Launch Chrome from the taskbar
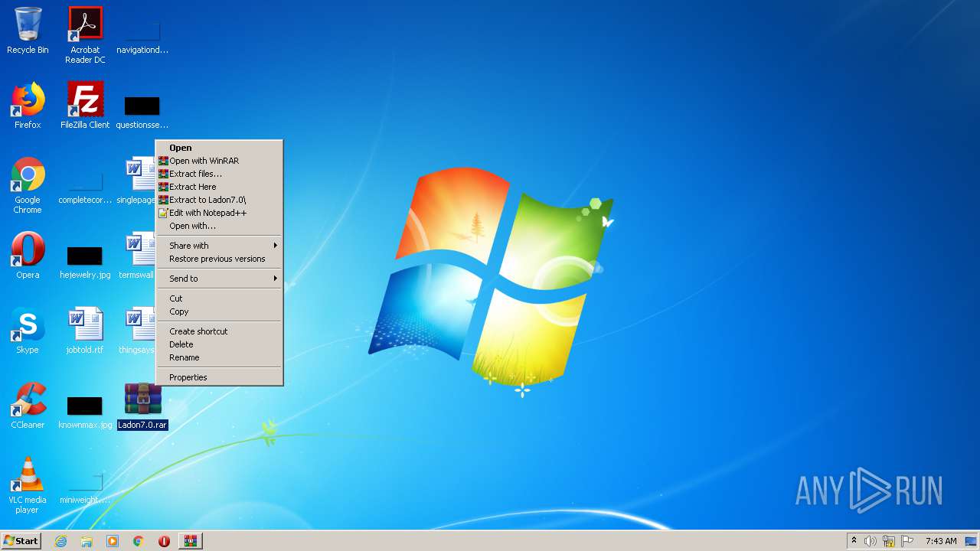 coord(139,541)
